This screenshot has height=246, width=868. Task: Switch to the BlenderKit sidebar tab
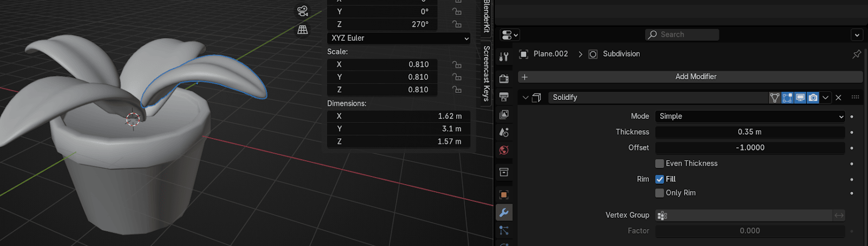(x=486, y=16)
